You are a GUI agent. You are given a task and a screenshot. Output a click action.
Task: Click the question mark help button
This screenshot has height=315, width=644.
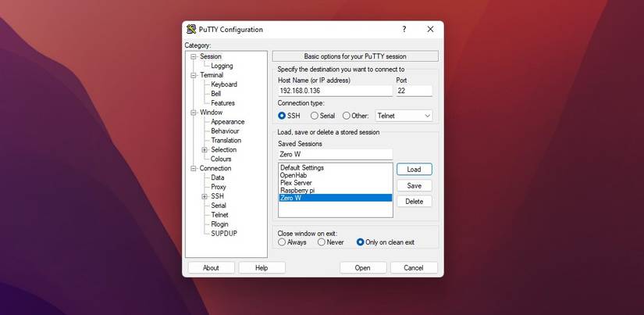pyautogui.click(x=404, y=29)
